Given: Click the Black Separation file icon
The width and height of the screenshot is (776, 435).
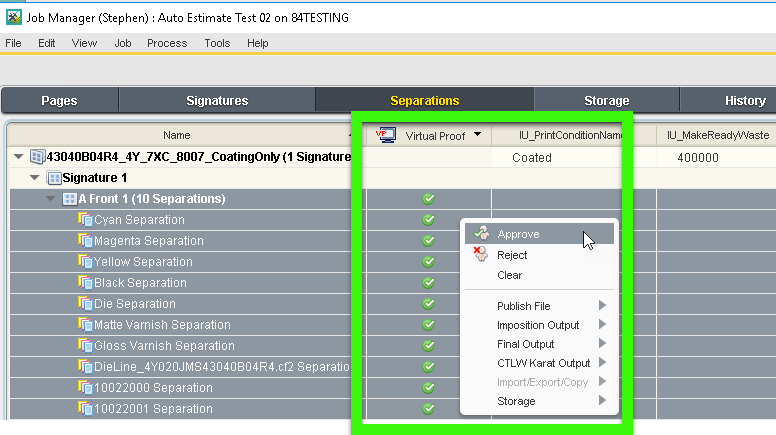Looking at the screenshot, I should [85, 283].
